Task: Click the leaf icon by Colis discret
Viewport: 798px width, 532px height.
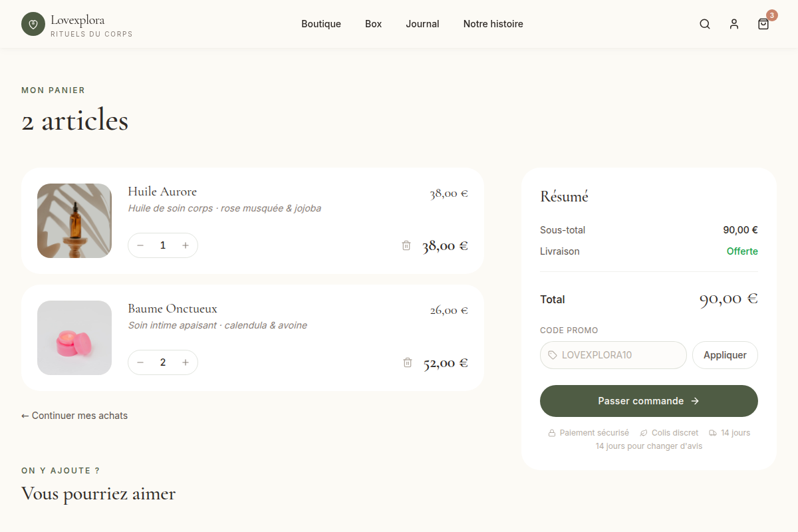Action: click(644, 433)
